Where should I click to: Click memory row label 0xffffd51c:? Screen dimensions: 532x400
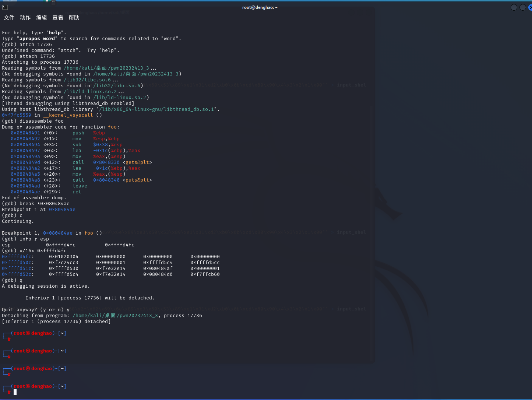click(x=18, y=269)
